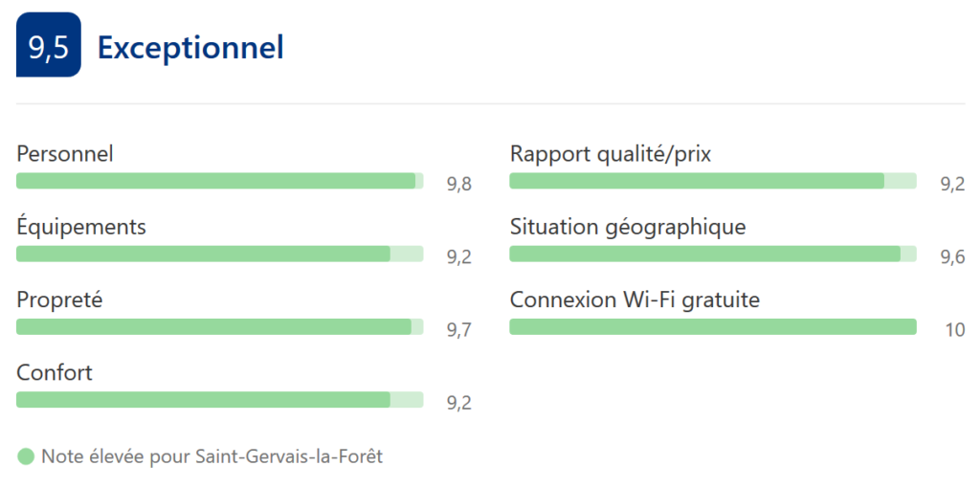The image size is (980, 488).
Task: Click the 10 Wi-Fi score value
Action: 955,330
